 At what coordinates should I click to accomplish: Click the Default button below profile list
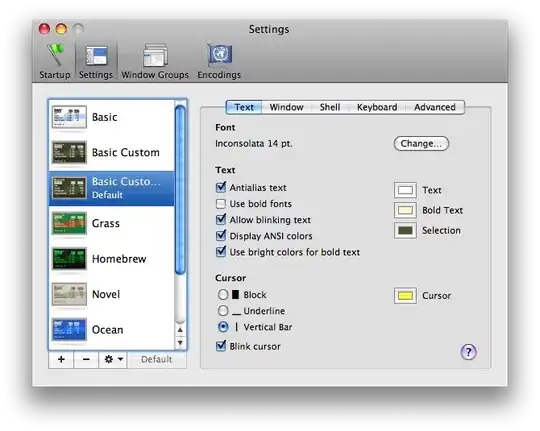[157, 359]
